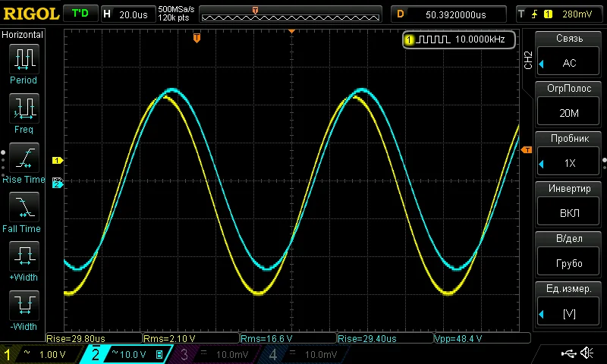Click the orange trigger level marker at right edge
Viewport: 607px width, 364px height.
point(527,149)
